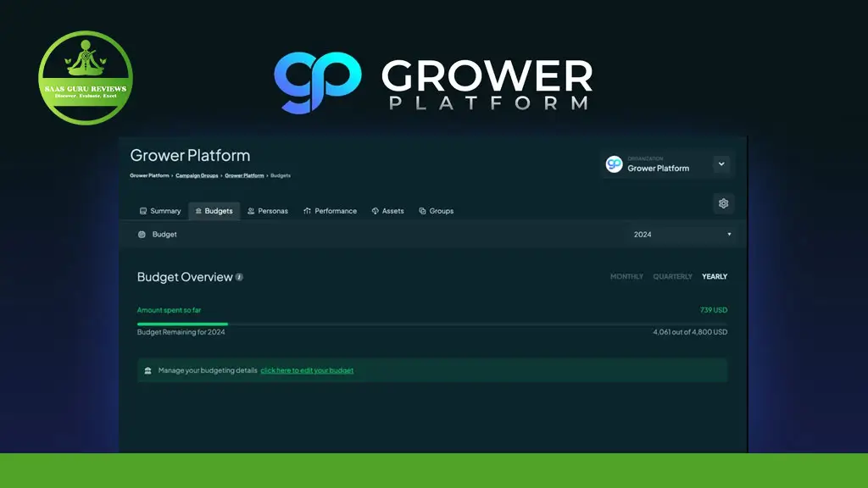The width and height of the screenshot is (868, 488).
Task: Click the bank icon beside Manage your budgeting details
Action: click(147, 371)
